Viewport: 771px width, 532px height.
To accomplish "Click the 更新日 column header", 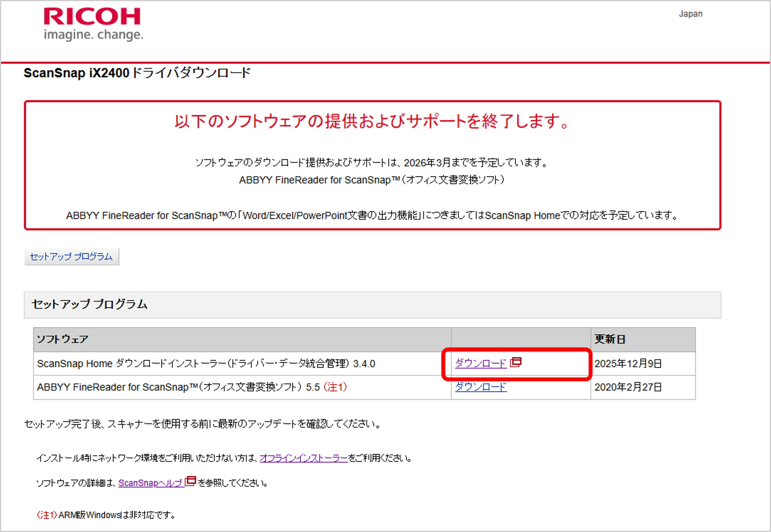I will pos(610,339).
